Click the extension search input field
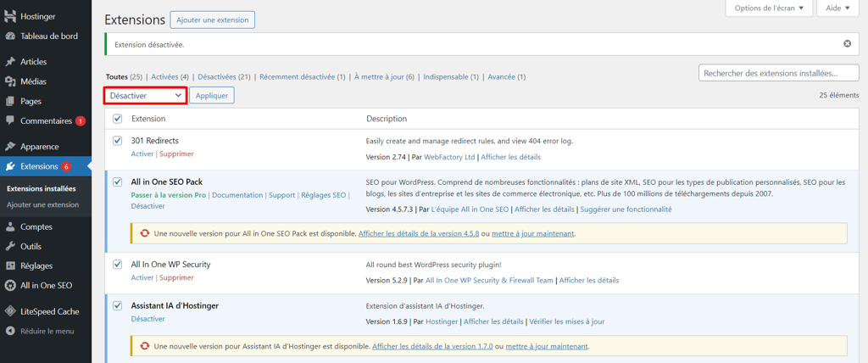This screenshot has height=363, width=868. click(x=779, y=73)
